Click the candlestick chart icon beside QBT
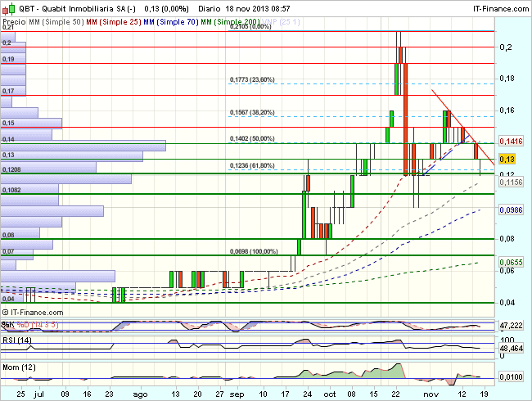 pyautogui.click(x=8, y=9)
